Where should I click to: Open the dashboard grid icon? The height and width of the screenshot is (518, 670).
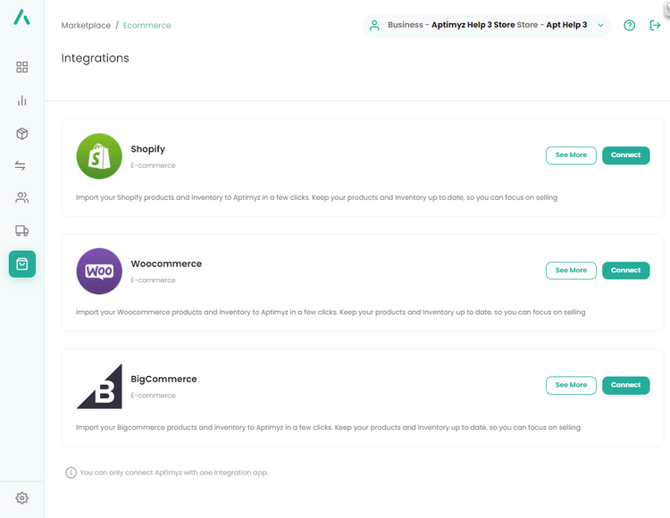click(22, 67)
